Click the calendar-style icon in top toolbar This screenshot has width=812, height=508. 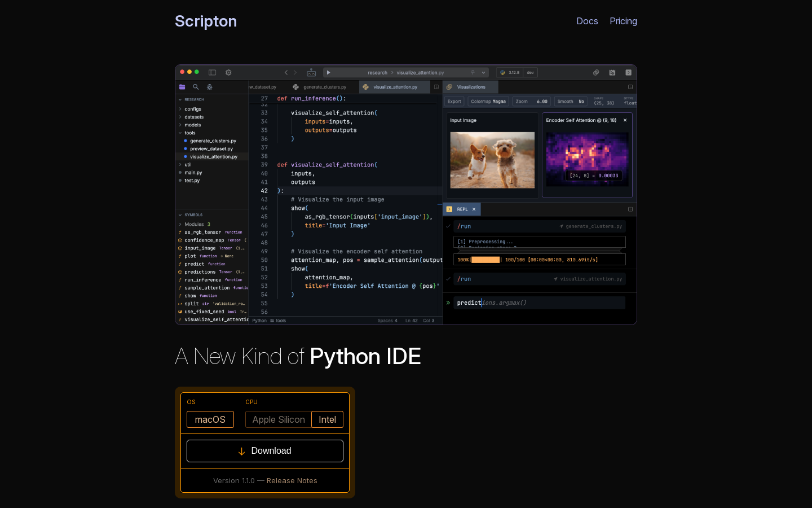pyautogui.click(x=612, y=72)
